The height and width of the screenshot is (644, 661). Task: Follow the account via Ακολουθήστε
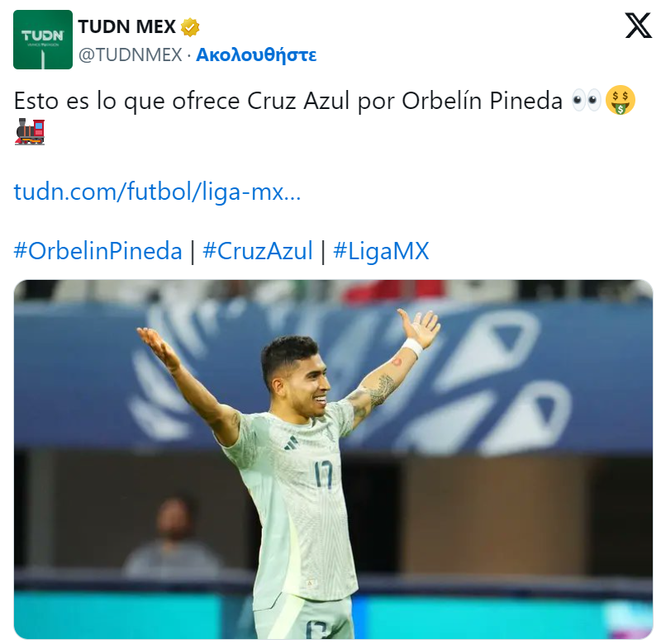pos(256,54)
